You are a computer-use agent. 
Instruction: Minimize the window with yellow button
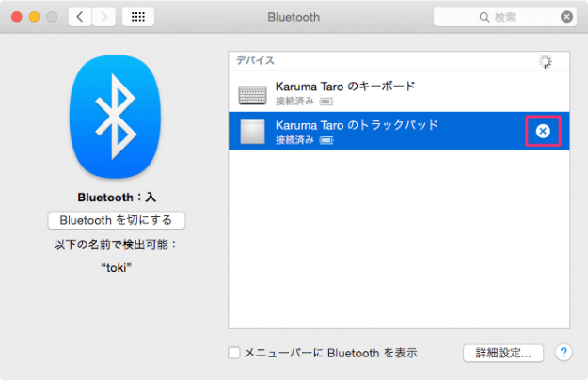(x=32, y=17)
